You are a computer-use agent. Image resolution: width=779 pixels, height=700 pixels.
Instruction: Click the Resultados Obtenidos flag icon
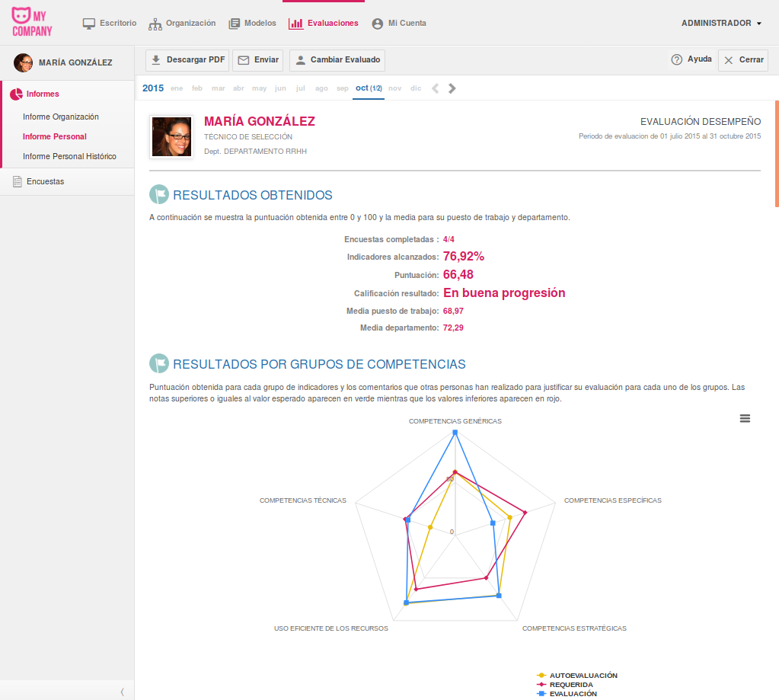coord(159,195)
